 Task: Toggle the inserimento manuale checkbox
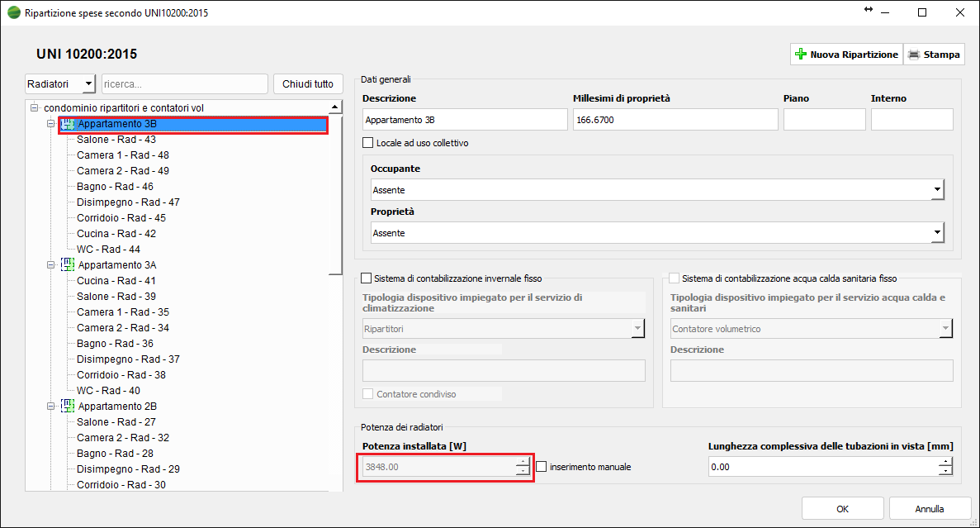[542, 467]
